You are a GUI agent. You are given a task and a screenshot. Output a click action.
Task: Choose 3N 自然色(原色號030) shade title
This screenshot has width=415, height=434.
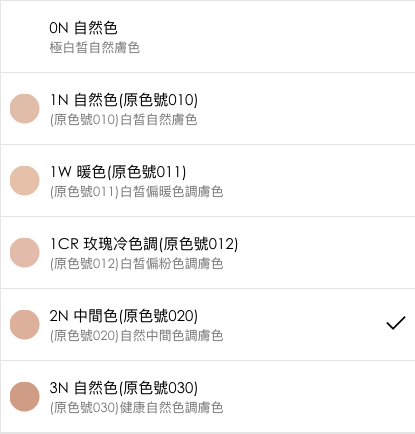pyautogui.click(x=124, y=388)
